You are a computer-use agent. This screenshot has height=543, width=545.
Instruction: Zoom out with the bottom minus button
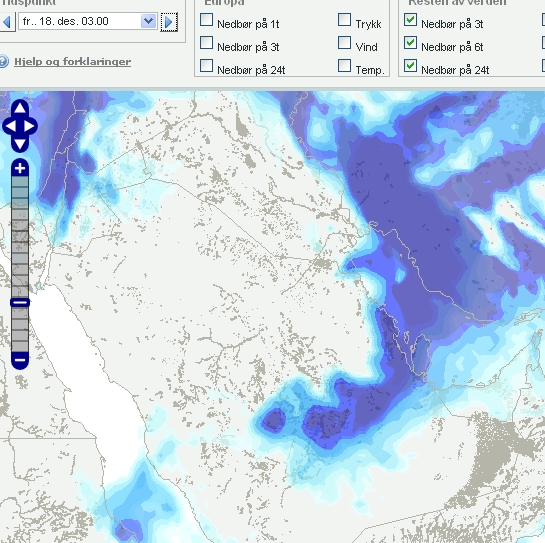click(20, 360)
